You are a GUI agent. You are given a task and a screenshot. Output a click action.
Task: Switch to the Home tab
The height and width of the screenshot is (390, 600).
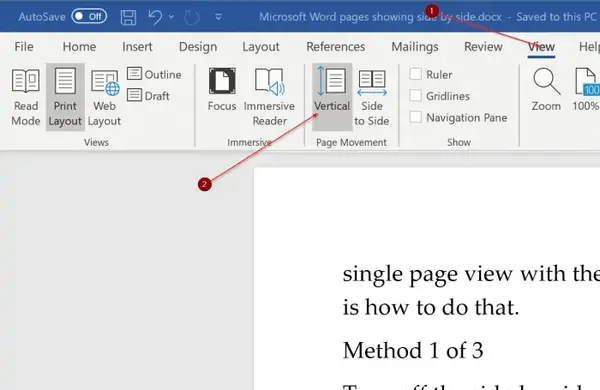79,47
